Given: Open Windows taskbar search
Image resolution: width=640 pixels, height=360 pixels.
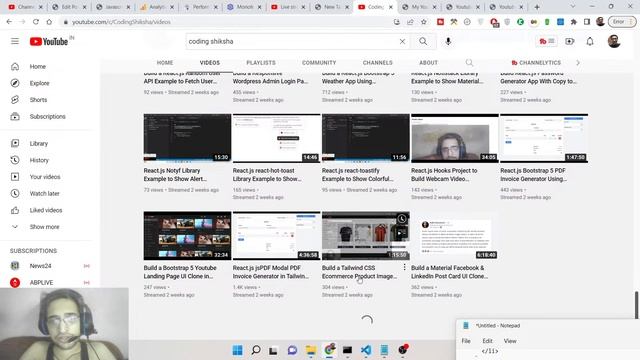Looking at the screenshot, I should click(256, 350).
